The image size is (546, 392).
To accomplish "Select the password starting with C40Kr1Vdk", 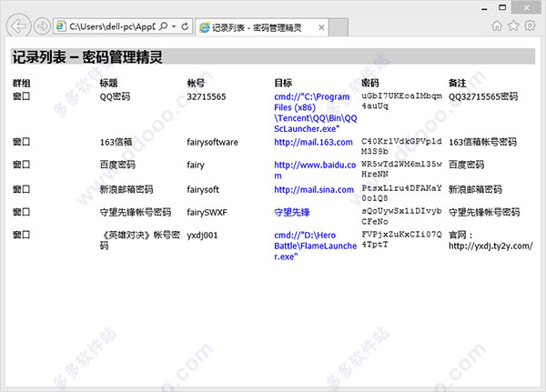I will click(401, 146).
